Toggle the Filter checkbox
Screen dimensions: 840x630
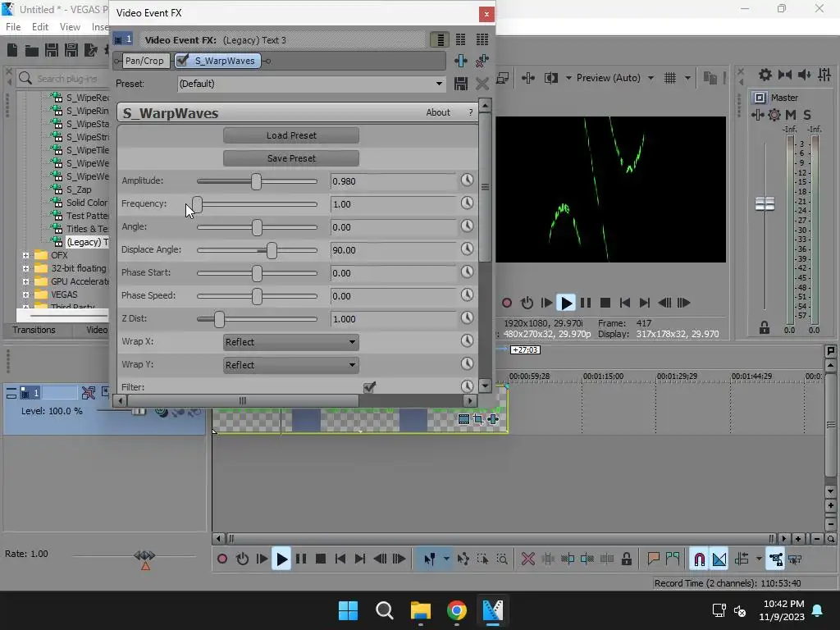[370, 387]
